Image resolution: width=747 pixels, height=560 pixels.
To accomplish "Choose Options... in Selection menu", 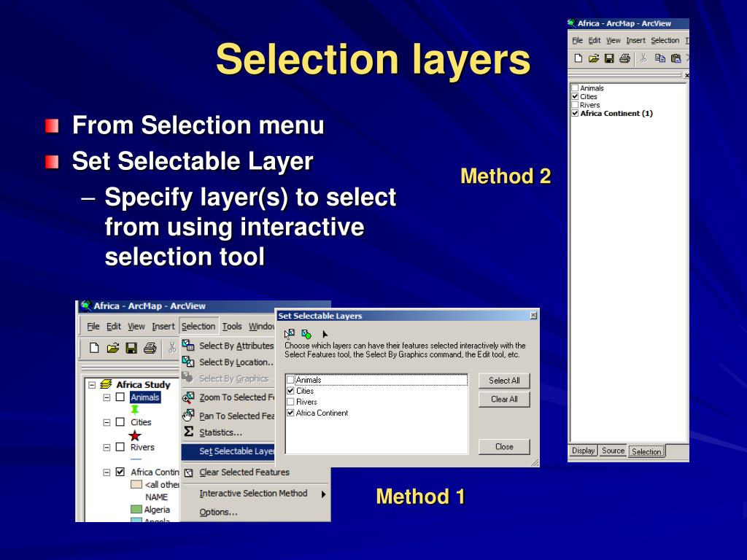I will click(217, 512).
